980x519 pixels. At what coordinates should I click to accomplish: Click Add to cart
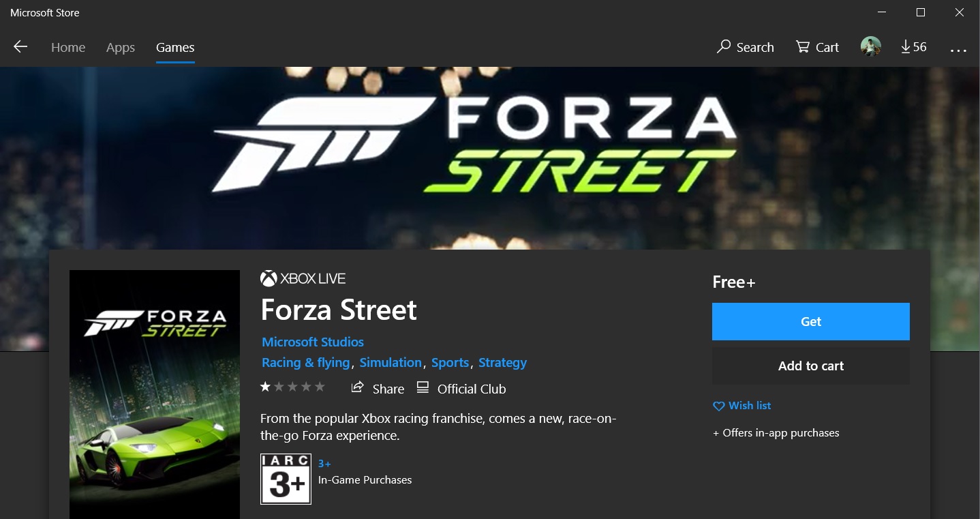[x=810, y=366]
